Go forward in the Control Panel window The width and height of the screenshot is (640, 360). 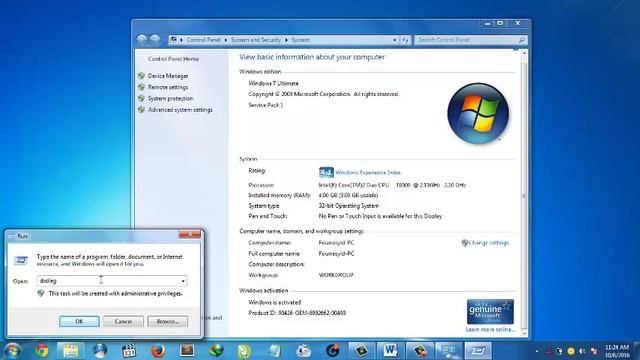(x=155, y=40)
